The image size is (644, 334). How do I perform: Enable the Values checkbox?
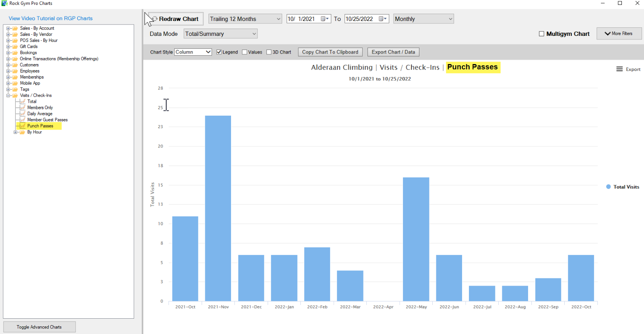click(x=244, y=52)
